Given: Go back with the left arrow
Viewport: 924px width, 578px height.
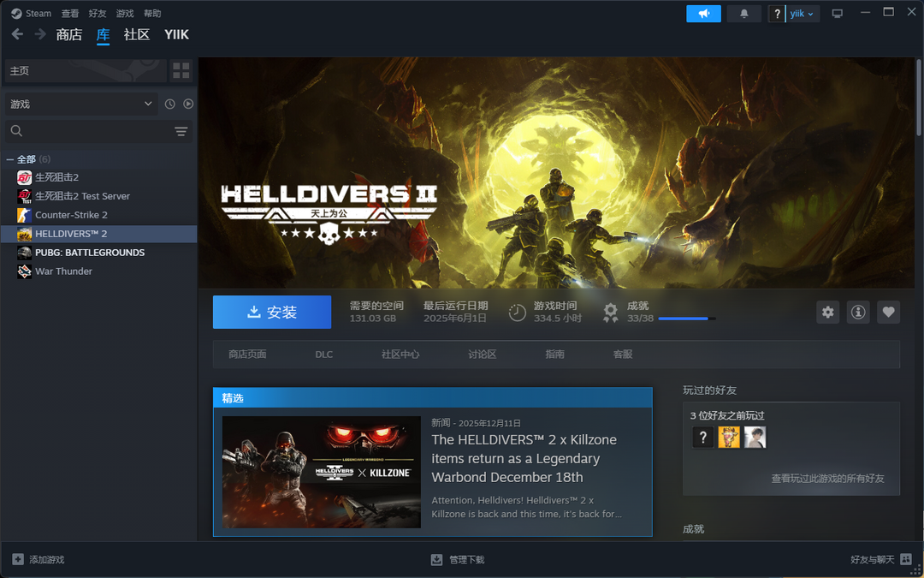Looking at the screenshot, I should [x=17, y=34].
